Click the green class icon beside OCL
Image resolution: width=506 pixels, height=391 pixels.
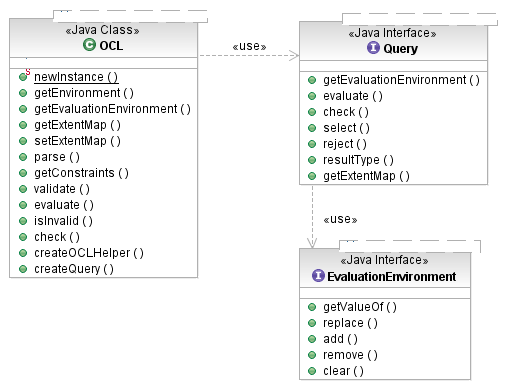[x=89, y=45]
